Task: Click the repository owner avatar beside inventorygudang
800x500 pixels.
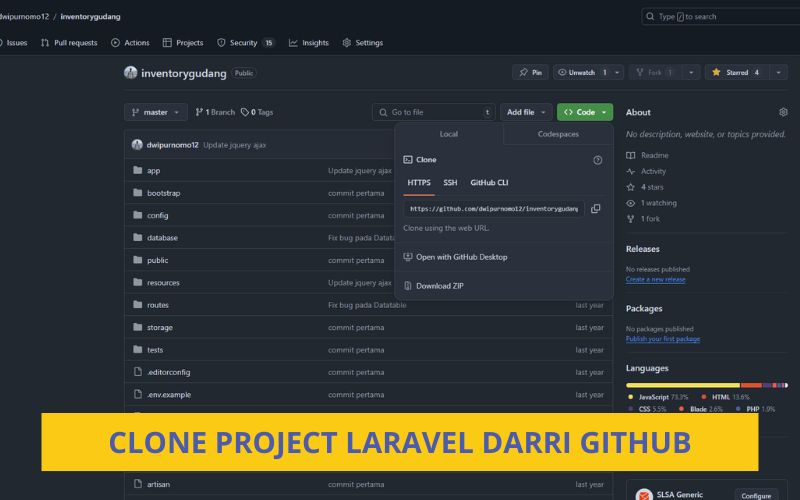Action: (x=131, y=72)
